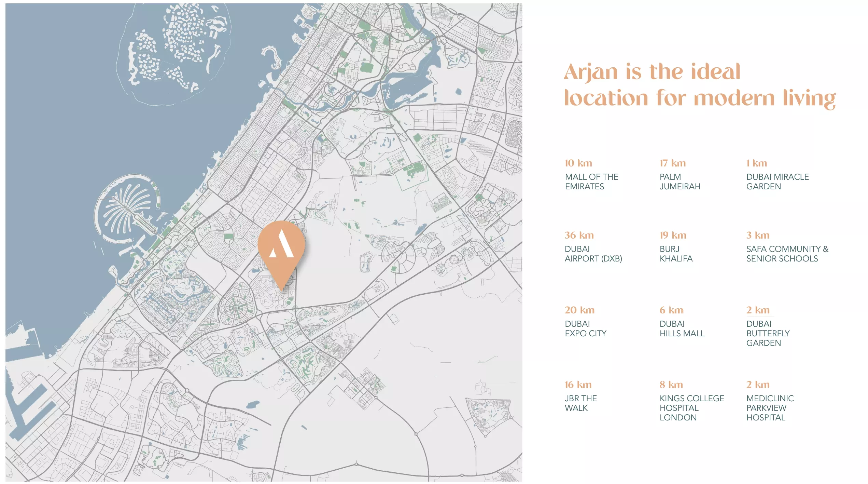Click the Dubai Airport (DXB) label

point(593,254)
